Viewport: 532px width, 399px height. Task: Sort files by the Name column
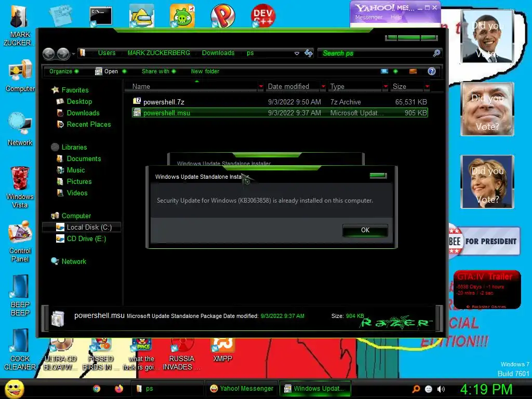pos(191,87)
